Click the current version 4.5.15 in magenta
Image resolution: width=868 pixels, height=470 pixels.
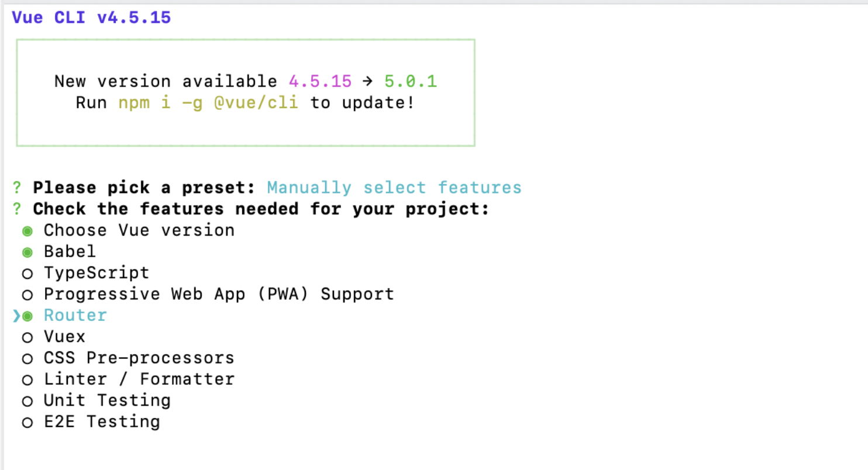coord(320,81)
